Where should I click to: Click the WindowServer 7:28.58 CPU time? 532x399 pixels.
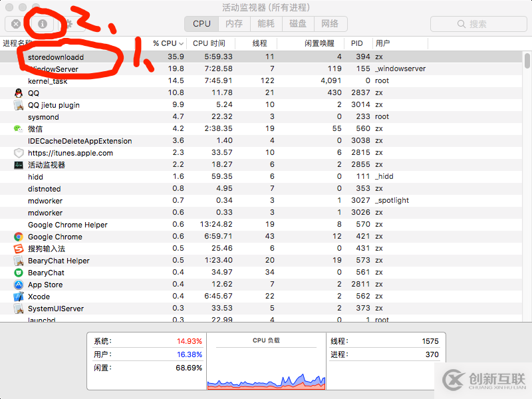tap(218, 68)
